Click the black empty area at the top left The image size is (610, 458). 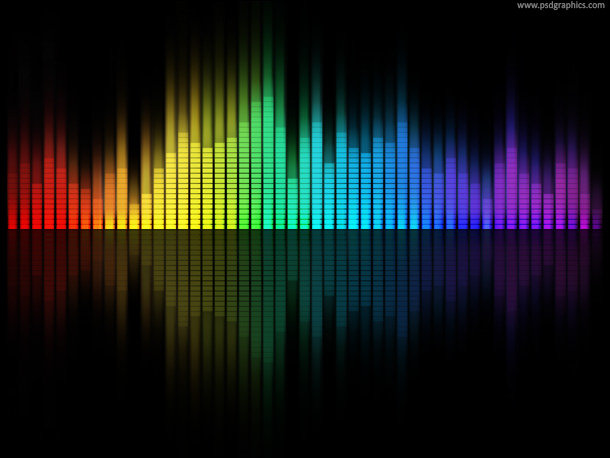tap(60, 40)
